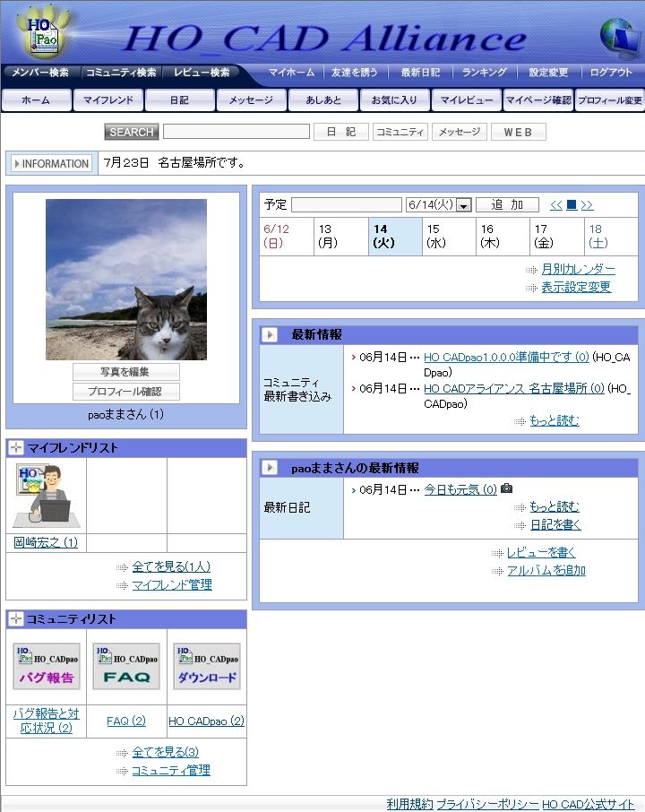Go to next week with >> arrows
The width and height of the screenshot is (645, 812).
coord(587,205)
